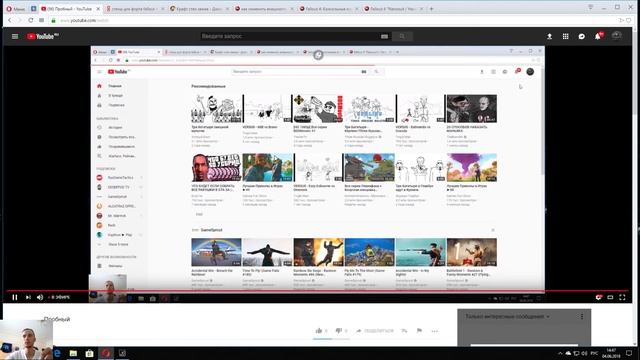This screenshot has height=360, width=640.
Task: Open the Windows action center
Action: (629, 353)
